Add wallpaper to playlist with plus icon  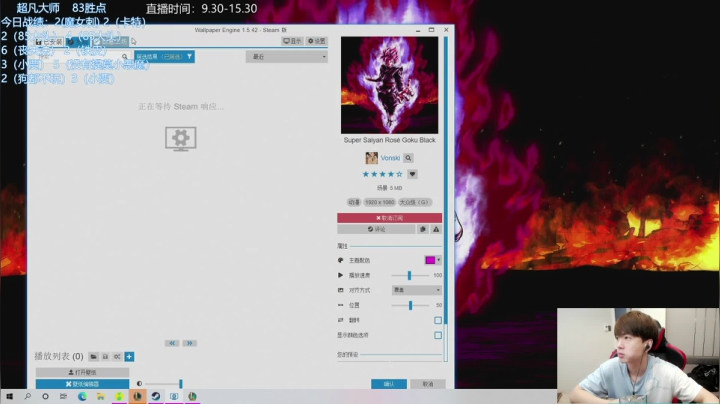[129, 357]
